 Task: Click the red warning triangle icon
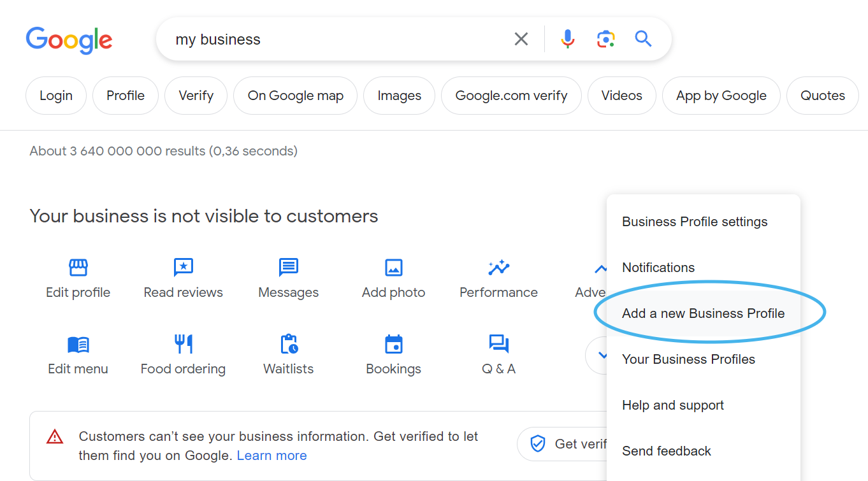pos(55,437)
